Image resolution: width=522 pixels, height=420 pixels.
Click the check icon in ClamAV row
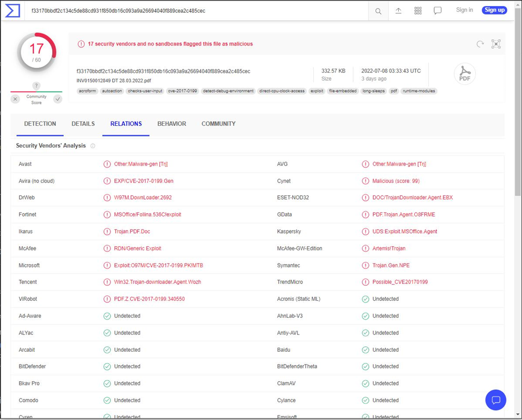365,383
